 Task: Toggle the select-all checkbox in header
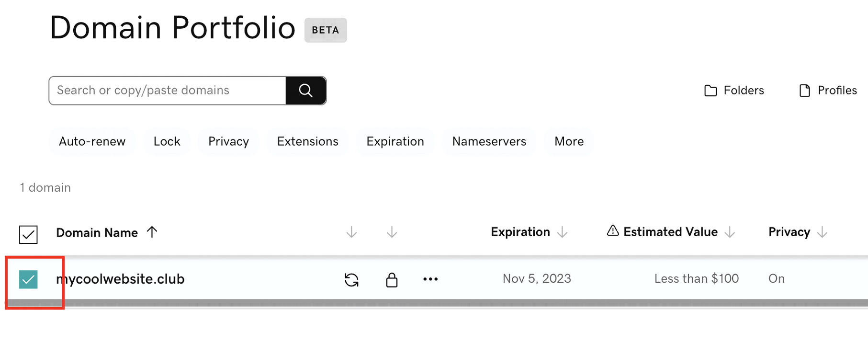[x=28, y=234]
